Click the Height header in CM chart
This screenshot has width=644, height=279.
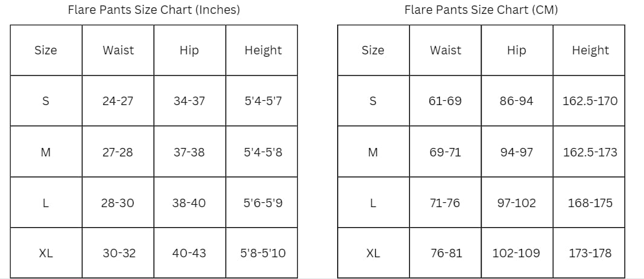[x=591, y=50]
